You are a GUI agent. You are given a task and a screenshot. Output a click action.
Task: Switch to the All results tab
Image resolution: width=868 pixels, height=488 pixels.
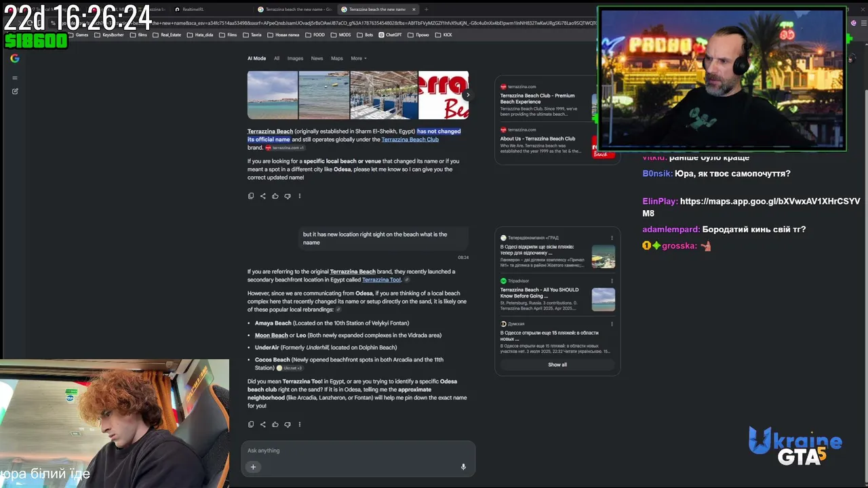click(x=277, y=58)
